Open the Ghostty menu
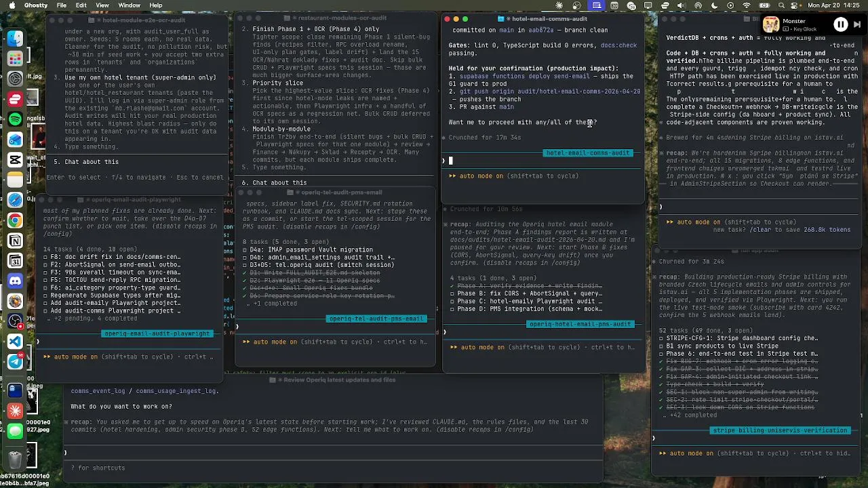This screenshot has width=868, height=488. click(x=36, y=5)
